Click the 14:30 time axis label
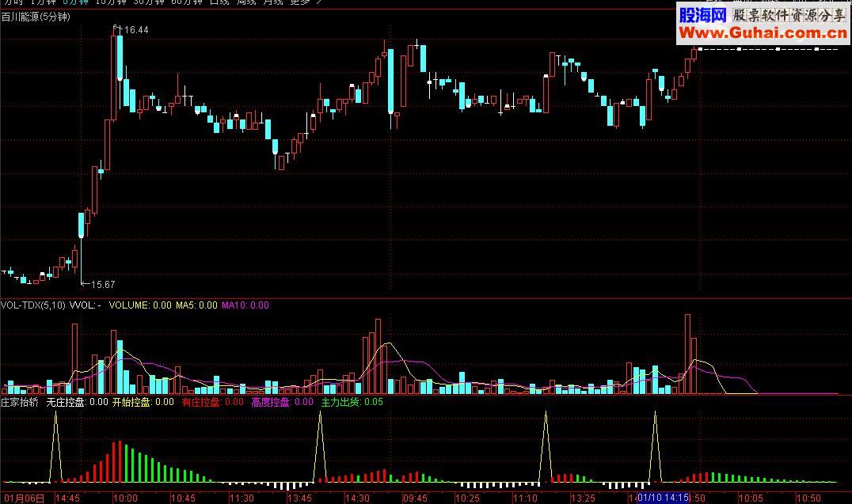This screenshot has width=852, height=504. [357, 498]
